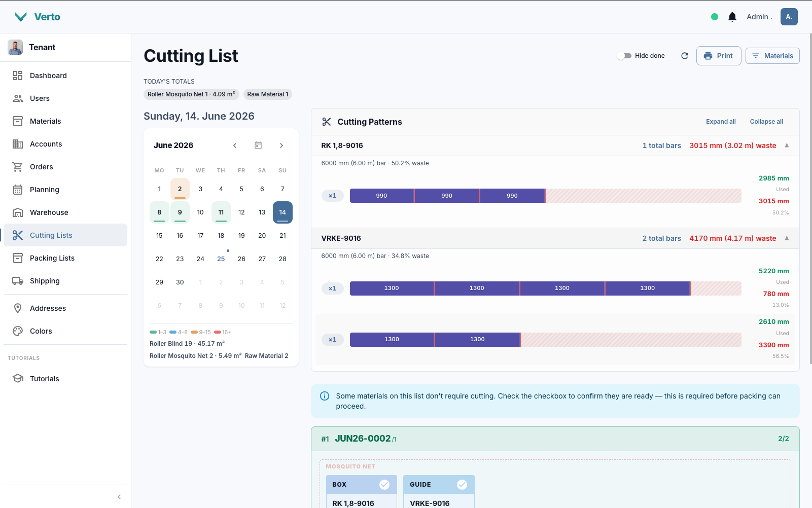Print the cutting list
The image size is (812, 508).
click(x=719, y=56)
